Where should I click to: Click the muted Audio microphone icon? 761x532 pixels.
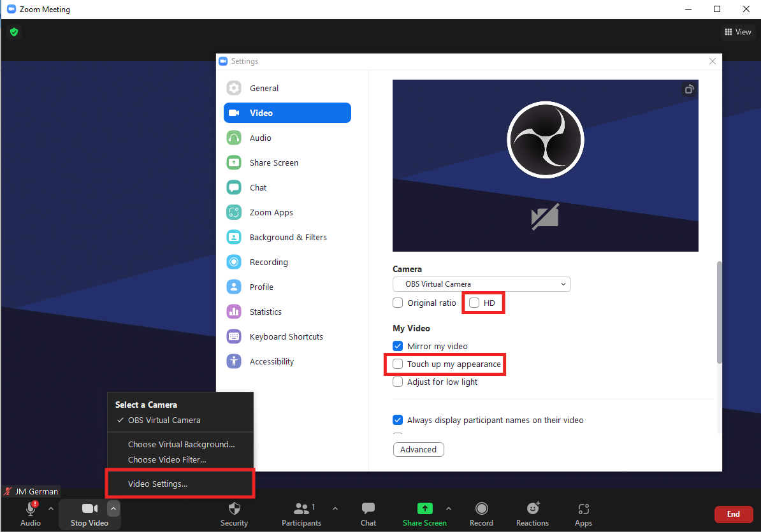tap(31, 508)
